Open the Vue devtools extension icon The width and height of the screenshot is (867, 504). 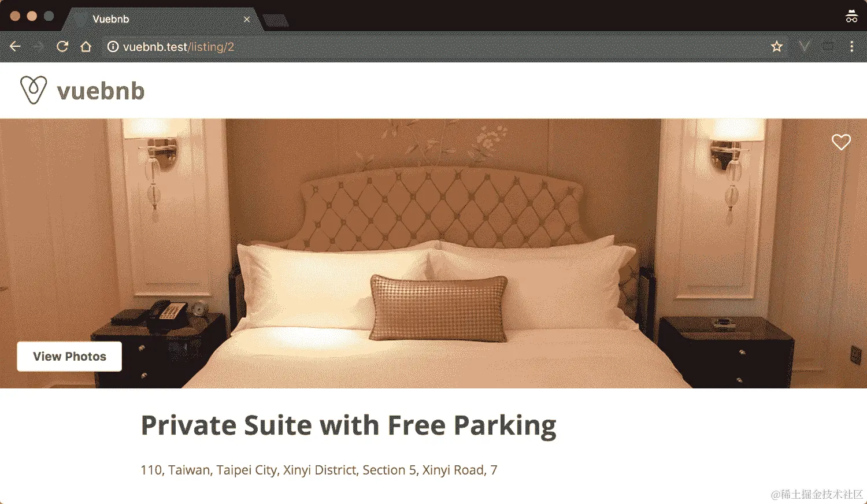[804, 47]
